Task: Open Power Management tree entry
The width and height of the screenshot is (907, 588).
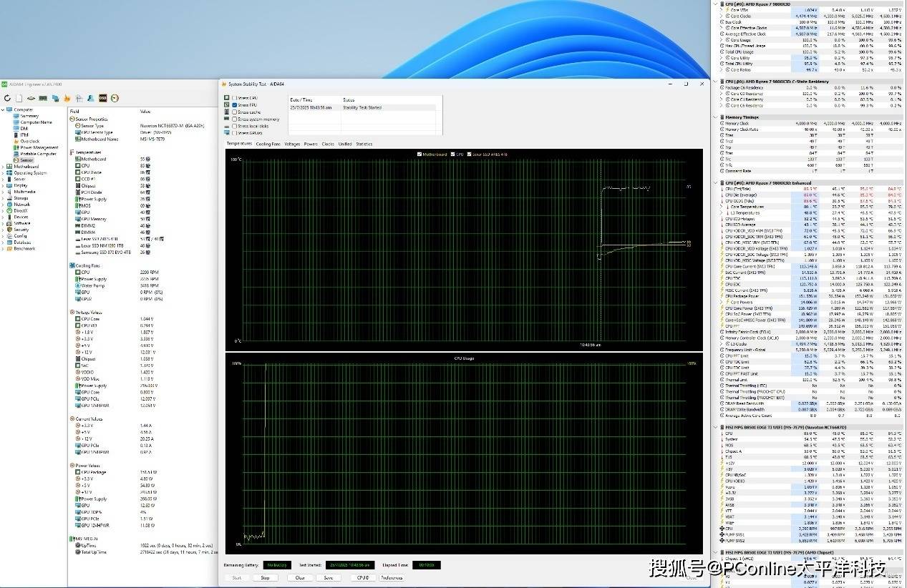Action: pos(39,147)
